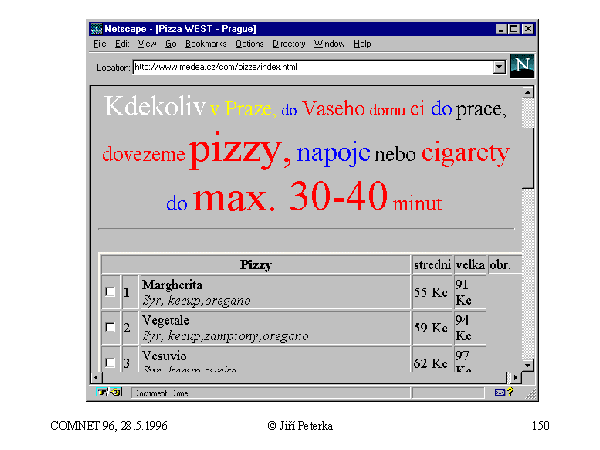Click the 94 Kc large price cell
The width and height of the screenshot is (600, 450).
pyautogui.click(x=470, y=328)
